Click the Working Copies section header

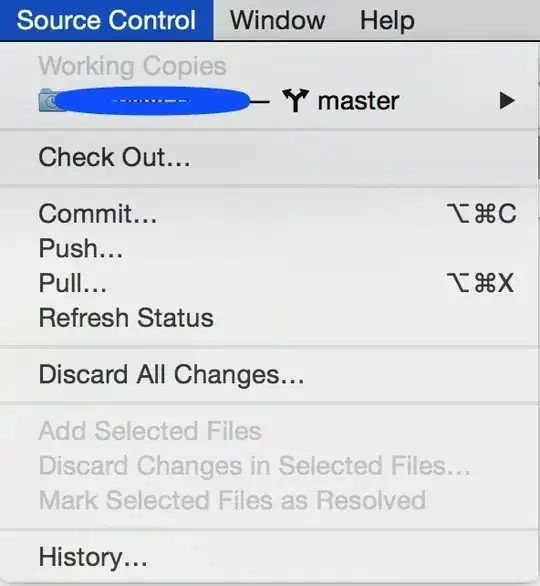pyautogui.click(x=132, y=66)
